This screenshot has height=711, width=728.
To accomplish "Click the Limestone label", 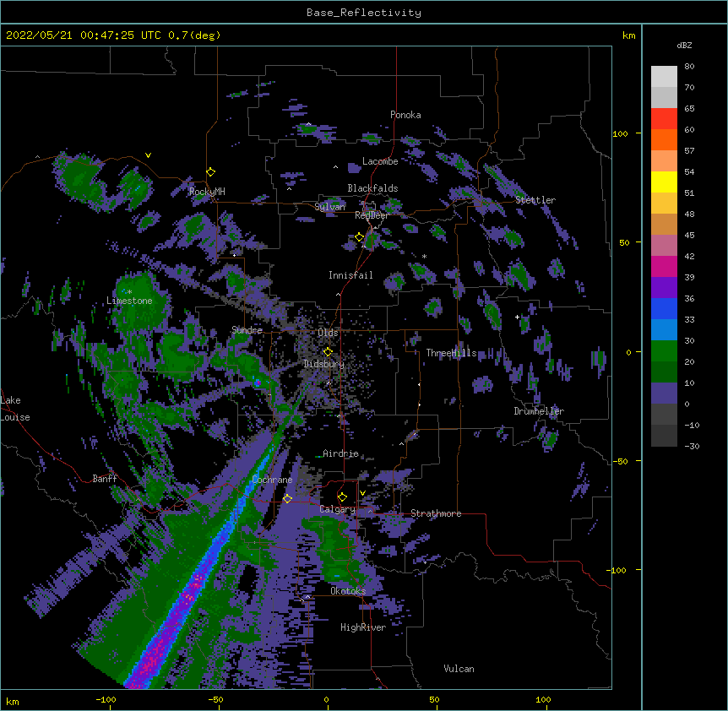I will pos(129,301).
